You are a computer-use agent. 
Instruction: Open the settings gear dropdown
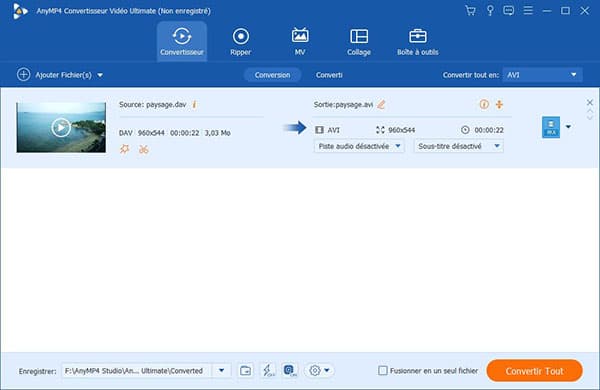coord(319,370)
